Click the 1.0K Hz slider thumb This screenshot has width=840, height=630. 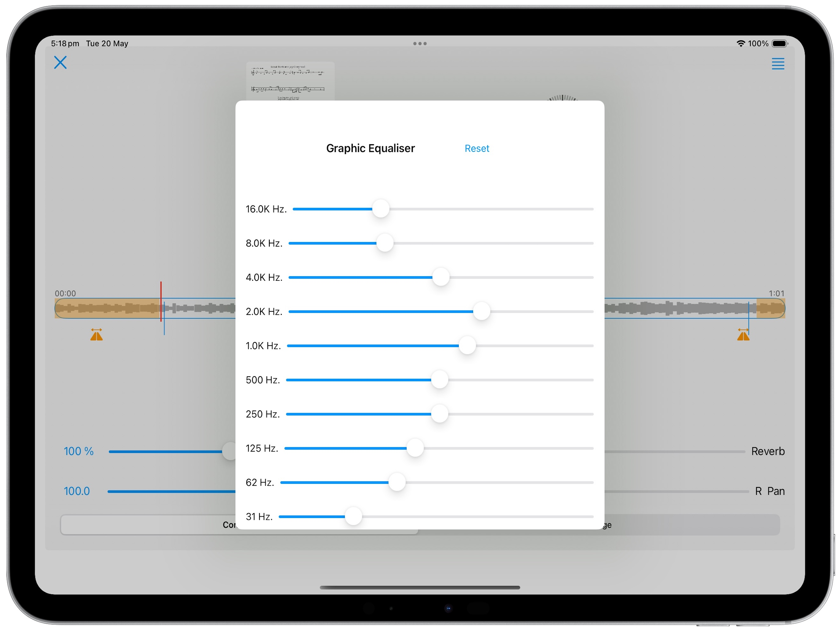(x=467, y=346)
